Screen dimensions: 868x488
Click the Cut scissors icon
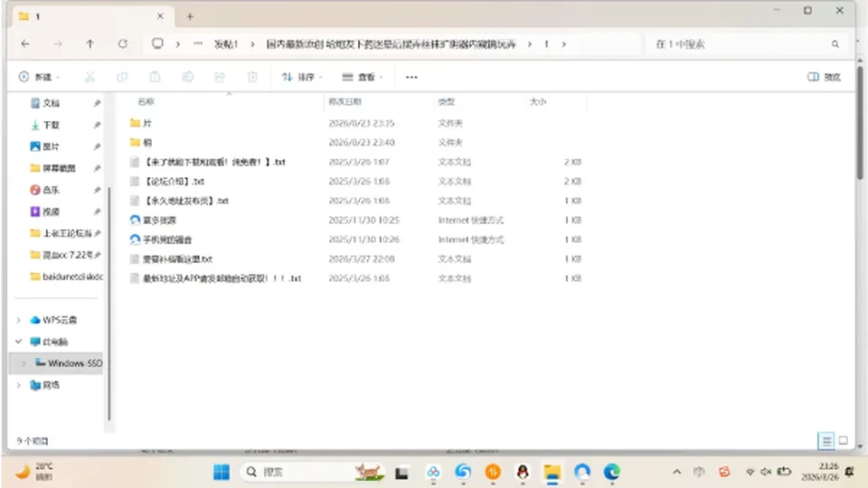90,77
